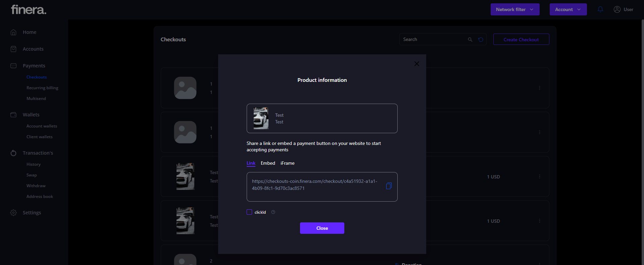
Task: Click the notification bell icon
Action: (600, 9)
